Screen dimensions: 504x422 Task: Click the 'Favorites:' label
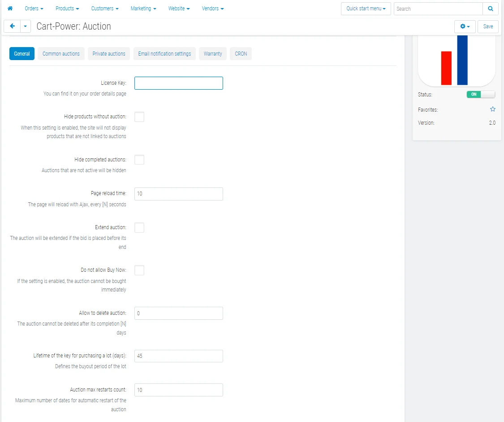click(428, 110)
